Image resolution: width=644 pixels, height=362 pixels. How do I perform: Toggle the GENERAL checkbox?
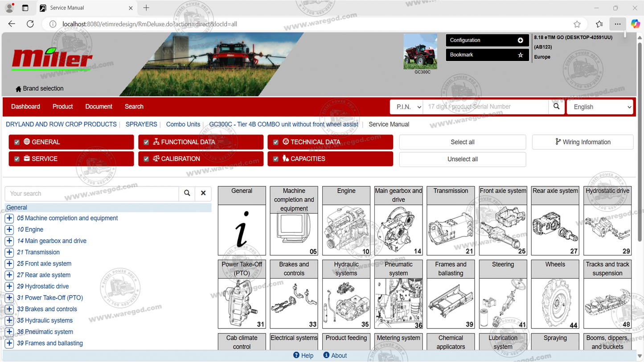pyautogui.click(x=17, y=142)
